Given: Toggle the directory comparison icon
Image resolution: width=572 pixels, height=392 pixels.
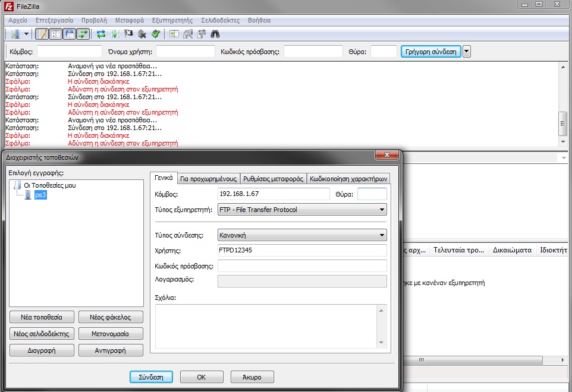Looking at the screenshot, I should point(188,34).
